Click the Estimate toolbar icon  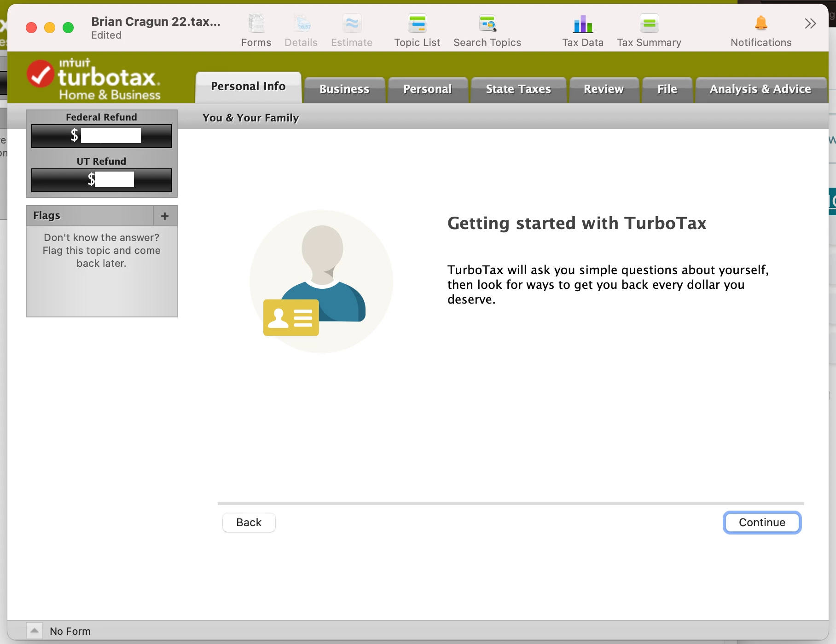352,24
